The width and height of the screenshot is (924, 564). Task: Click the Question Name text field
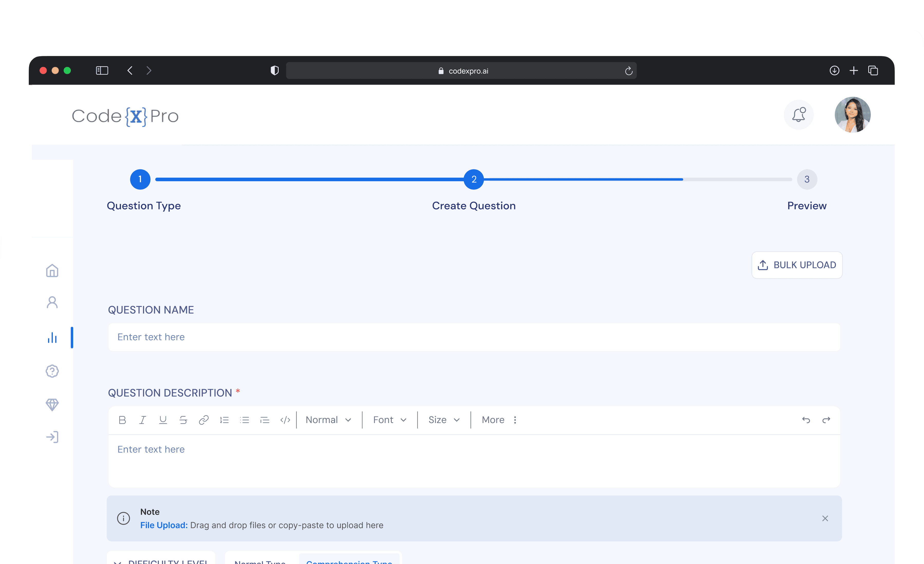474,337
